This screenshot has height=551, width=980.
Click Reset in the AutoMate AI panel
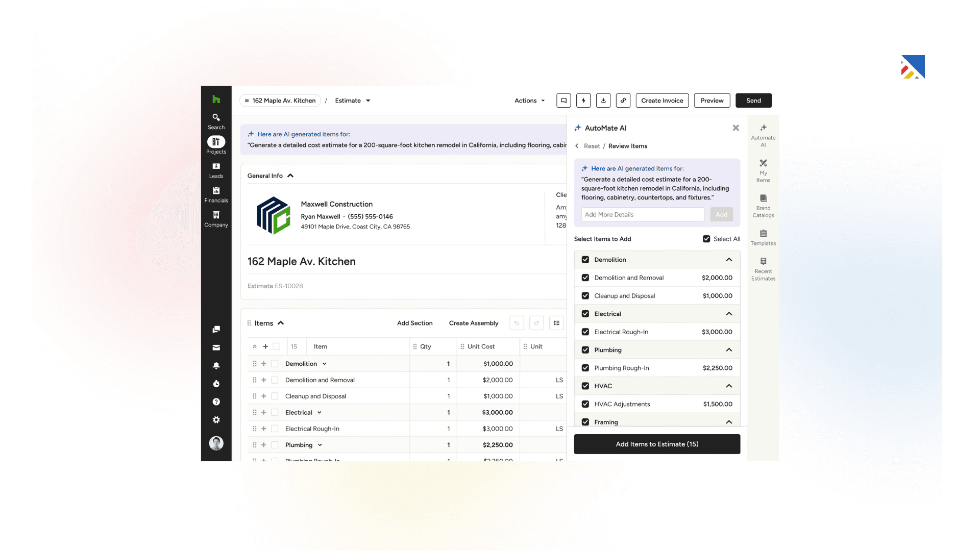pyautogui.click(x=592, y=146)
